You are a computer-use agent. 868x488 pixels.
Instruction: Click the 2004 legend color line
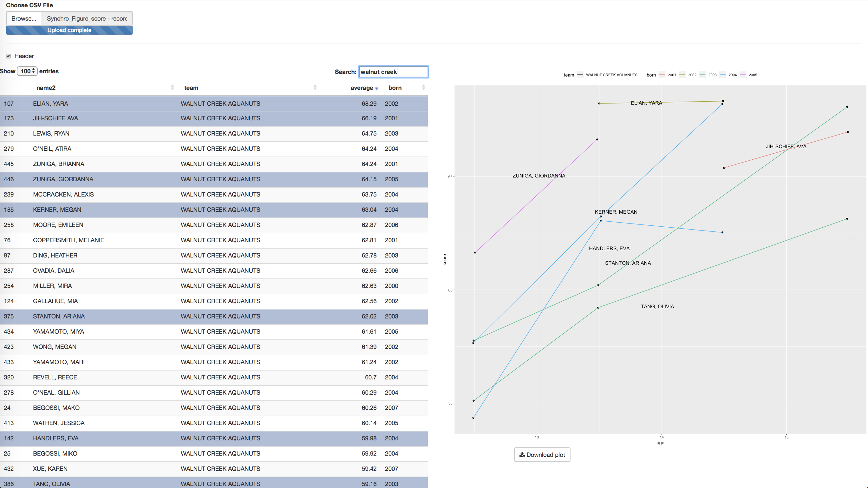(722, 75)
